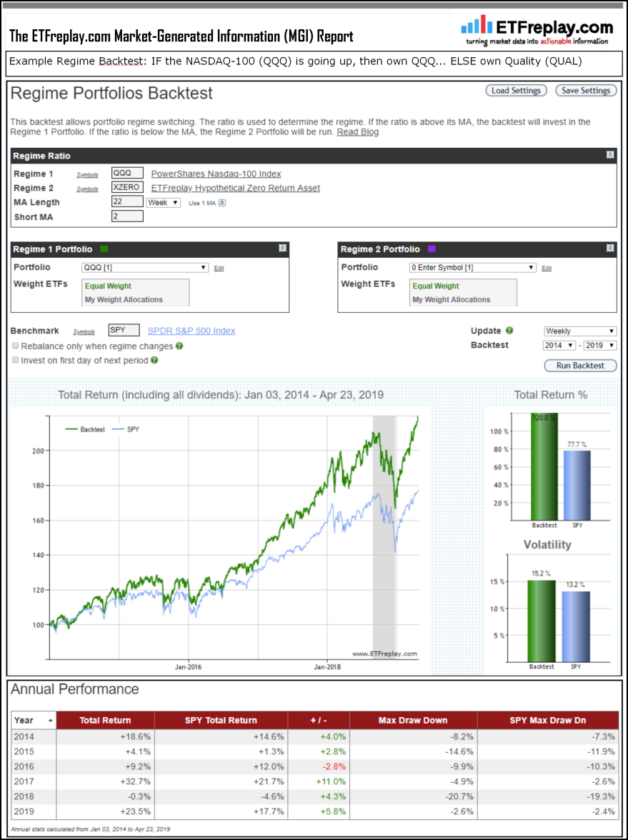
Task: Click the Backtest legend entry in the chart
Action: coord(85,430)
